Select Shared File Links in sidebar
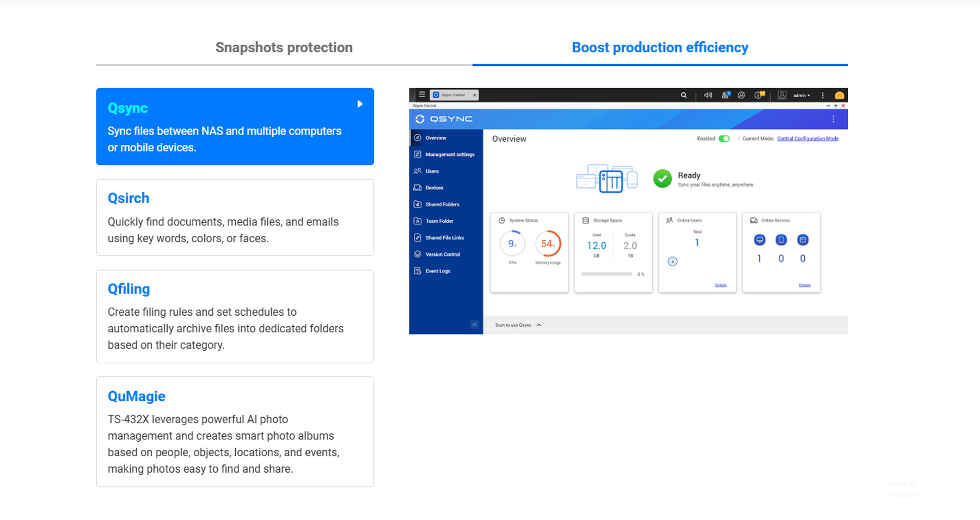Viewport: 980px width, 520px height. coord(444,238)
